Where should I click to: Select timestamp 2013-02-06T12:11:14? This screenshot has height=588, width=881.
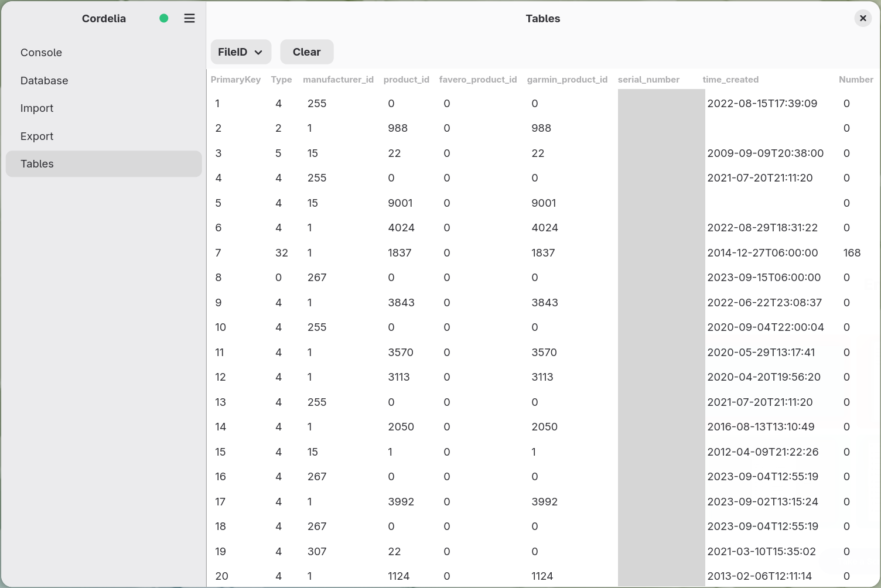(x=759, y=576)
